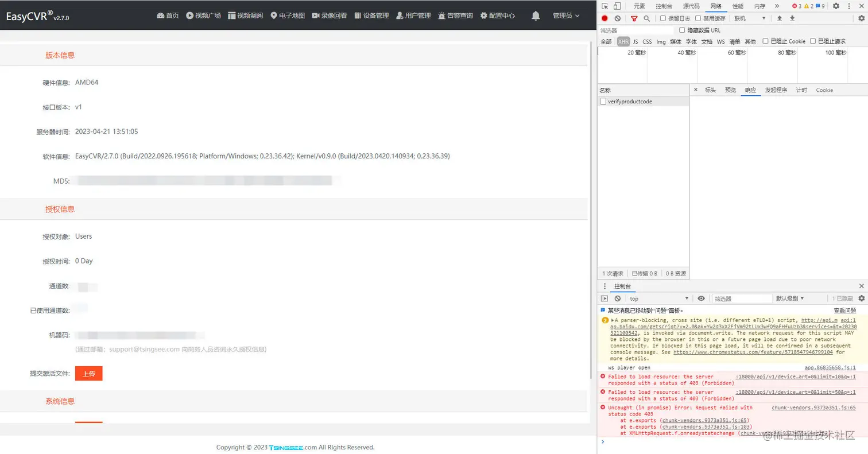Enable 禁用缓存 disable cache checkbox
Viewport: 868px width, 454px height.
(698, 18)
